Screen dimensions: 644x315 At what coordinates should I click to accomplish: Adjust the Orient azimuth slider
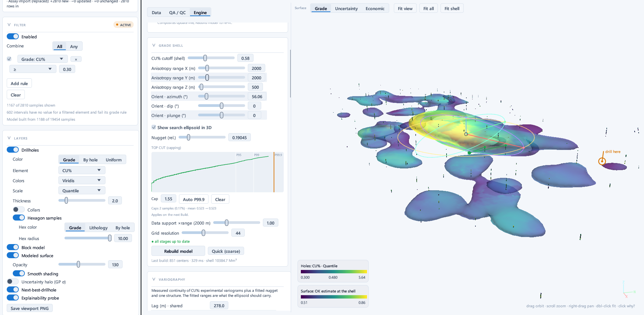[x=222, y=96]
